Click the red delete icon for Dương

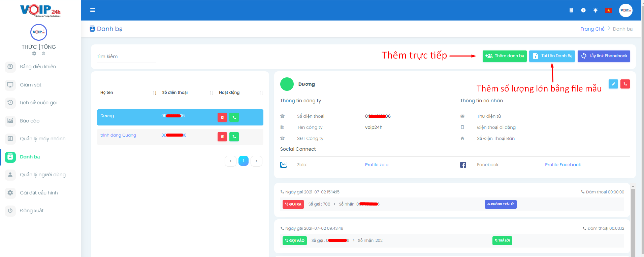pyautogui.click(x=222, y=117)
